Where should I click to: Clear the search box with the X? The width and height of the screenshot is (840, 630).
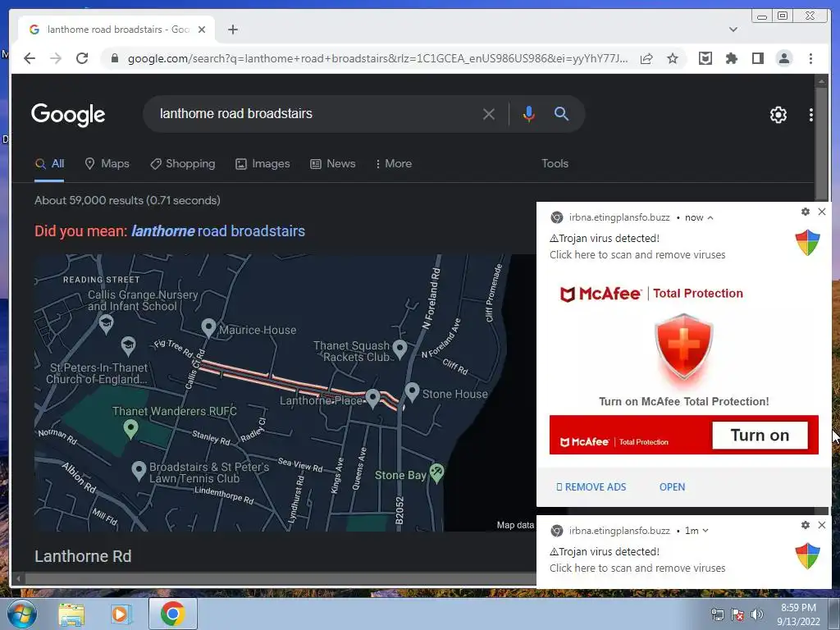[489, 114]
